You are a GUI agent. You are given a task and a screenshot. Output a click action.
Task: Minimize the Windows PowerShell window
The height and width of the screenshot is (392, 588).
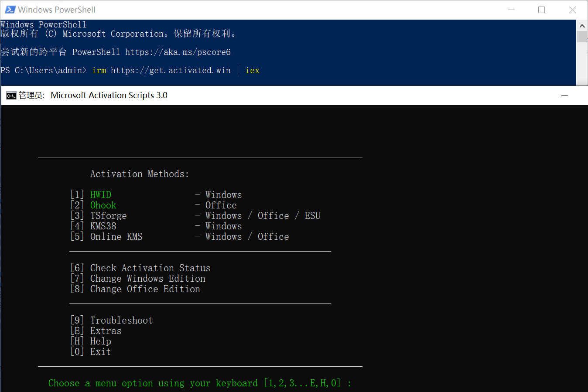click(512, 10)
